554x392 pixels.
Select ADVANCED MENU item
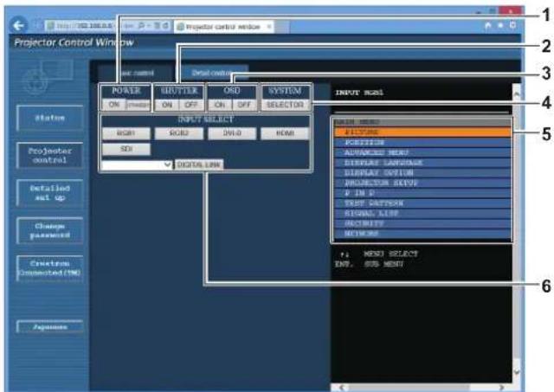tap(422, 152)
